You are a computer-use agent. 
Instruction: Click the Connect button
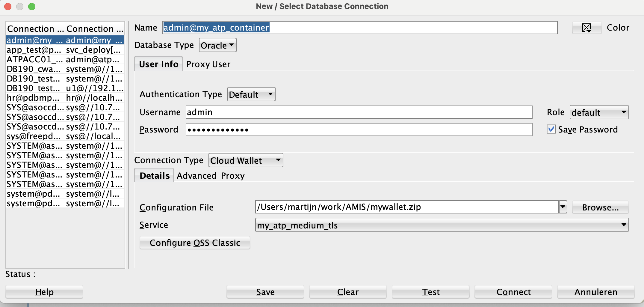513,292
